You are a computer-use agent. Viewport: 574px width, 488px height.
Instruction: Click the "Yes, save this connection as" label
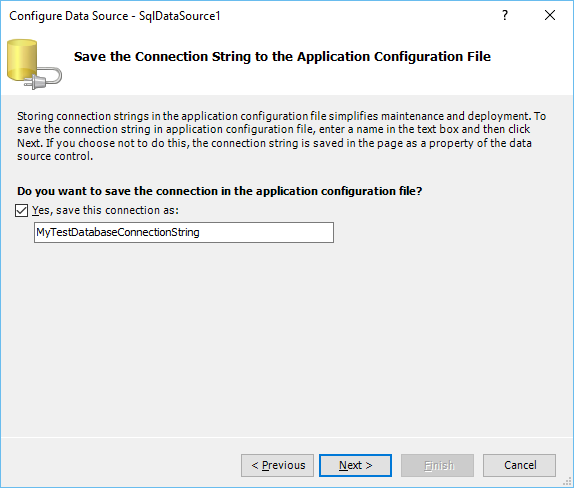pos(105,210)
